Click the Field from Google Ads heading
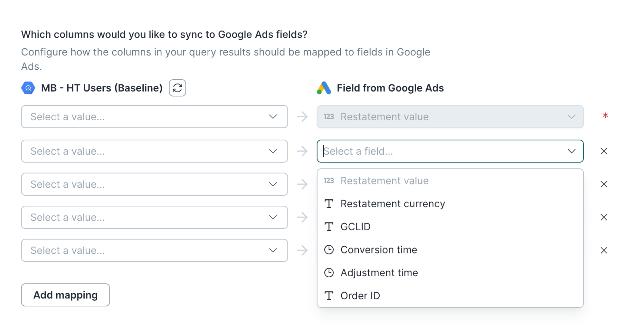The image size is (644, 335). [x=390, y=88]
